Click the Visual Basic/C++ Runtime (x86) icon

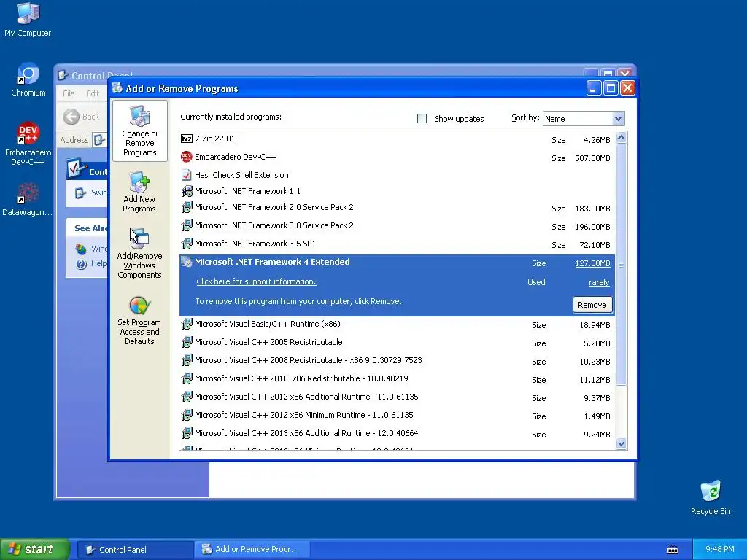pyautogui.click(x=187, y=324)
